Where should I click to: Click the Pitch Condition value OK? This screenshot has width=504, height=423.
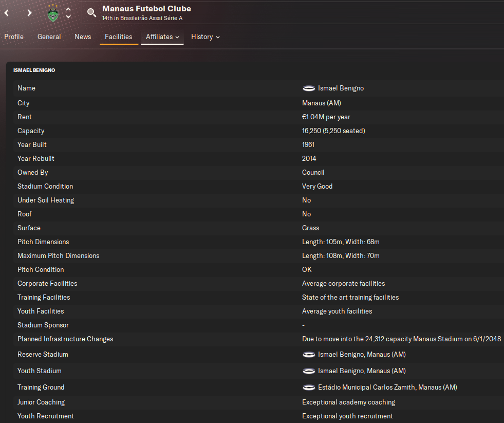coord(307,269)
